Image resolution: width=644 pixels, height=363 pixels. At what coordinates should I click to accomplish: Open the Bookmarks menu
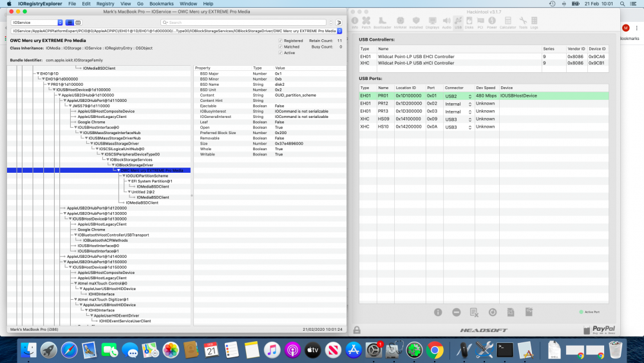coord(161,4)
